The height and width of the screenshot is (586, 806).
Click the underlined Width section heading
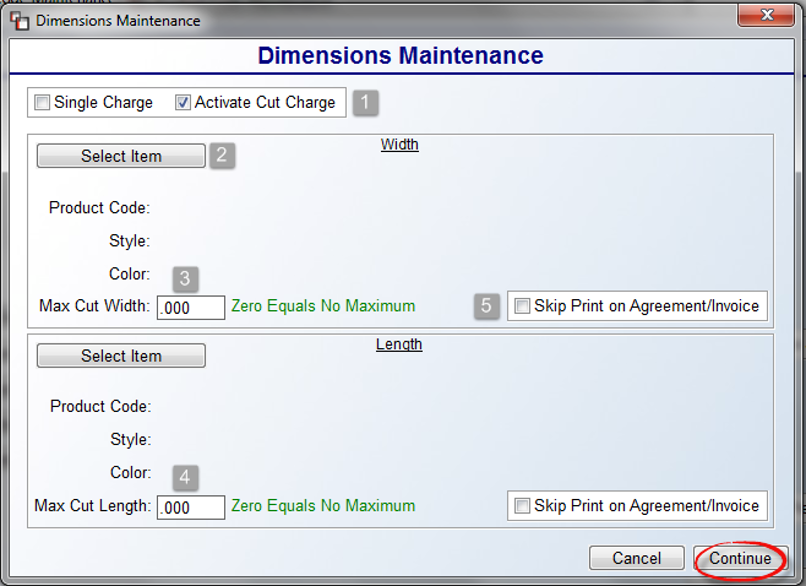click(399, 144)
